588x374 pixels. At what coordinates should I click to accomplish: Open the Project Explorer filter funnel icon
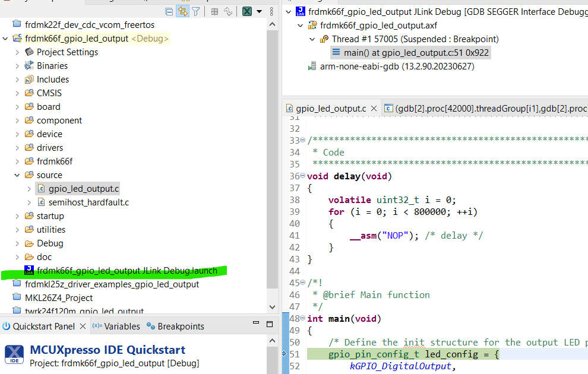(x=196, y=12)
